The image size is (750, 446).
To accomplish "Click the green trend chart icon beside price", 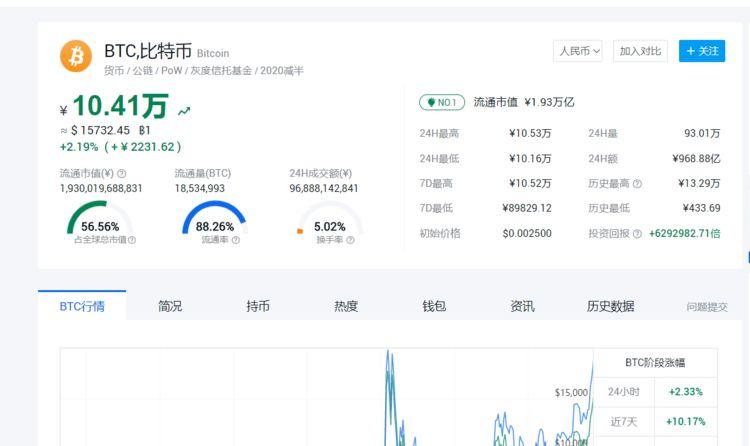I will tap(184, 112).
